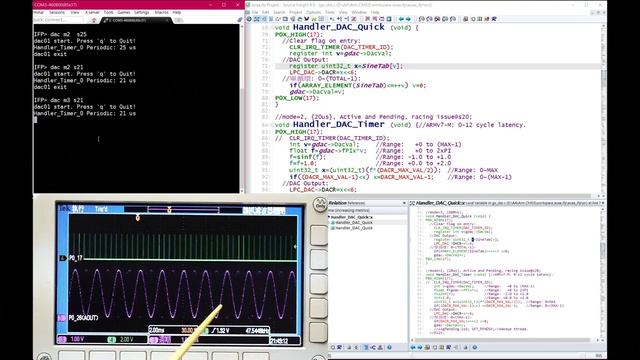Open the View menu in MobaXterm
The image size is (640, 360).
coord(75,13)
